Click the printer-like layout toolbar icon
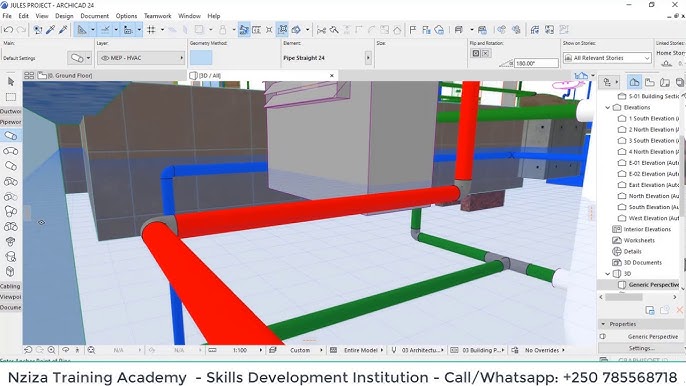The image size is (686, 386). tap(458, 30)
